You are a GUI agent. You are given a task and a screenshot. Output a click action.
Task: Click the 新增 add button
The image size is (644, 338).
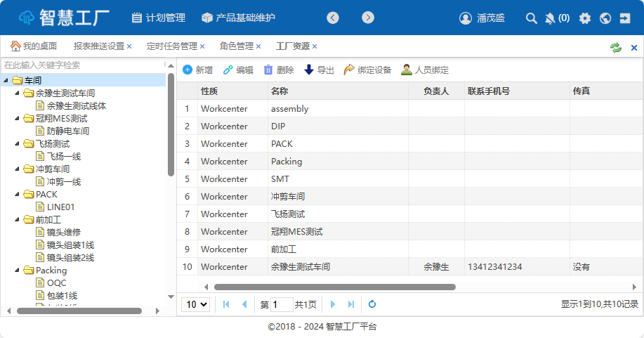(197, 70)
